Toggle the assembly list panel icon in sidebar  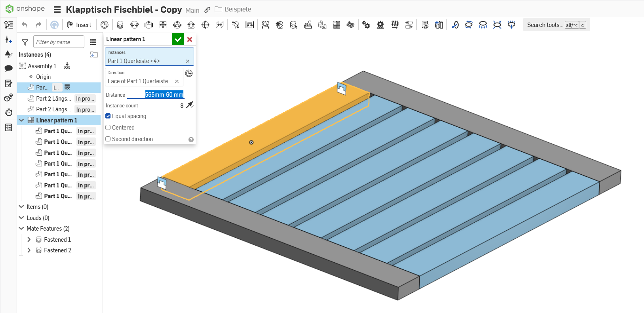9,25
